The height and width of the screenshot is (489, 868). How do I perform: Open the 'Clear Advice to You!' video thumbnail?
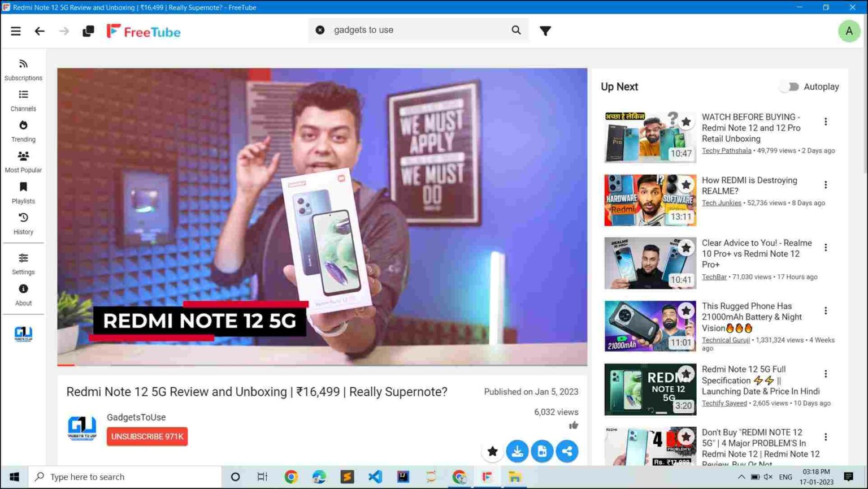coord(650,263)
